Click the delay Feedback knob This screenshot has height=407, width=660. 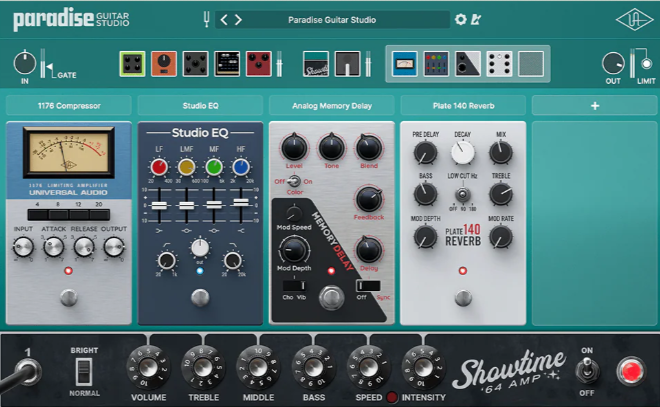pos(369,200)
